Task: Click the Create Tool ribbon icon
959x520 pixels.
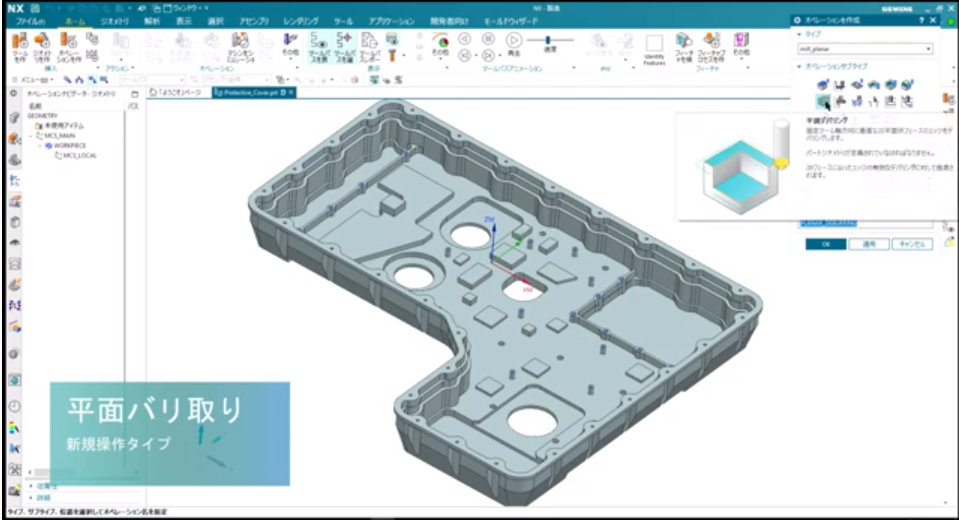Action: 20,47
